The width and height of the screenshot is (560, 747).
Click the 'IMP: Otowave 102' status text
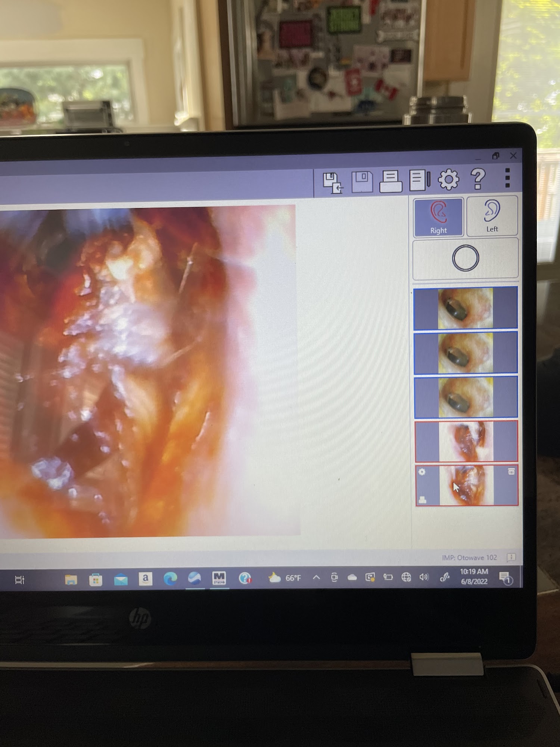click(469, 558)
